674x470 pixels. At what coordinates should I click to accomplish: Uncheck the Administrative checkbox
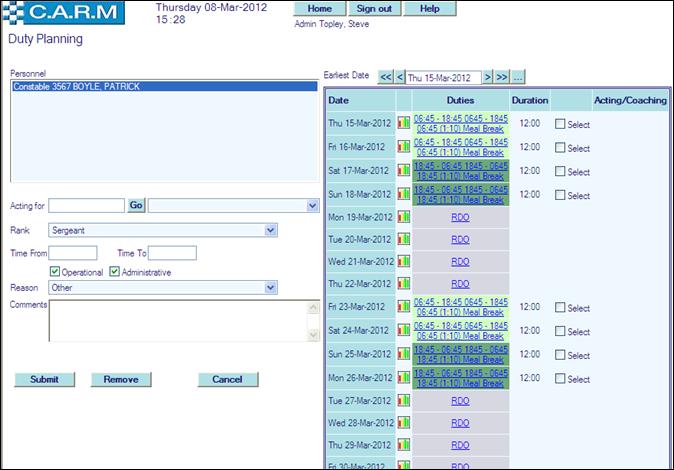point(115,272)
